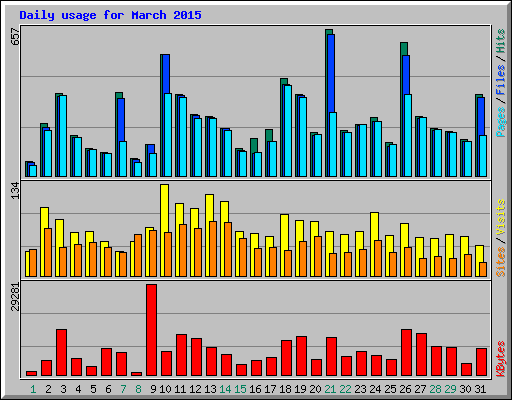Click day 15 on the x-axis
This screenshot has height=400, width=512.
tap(240, 389)
